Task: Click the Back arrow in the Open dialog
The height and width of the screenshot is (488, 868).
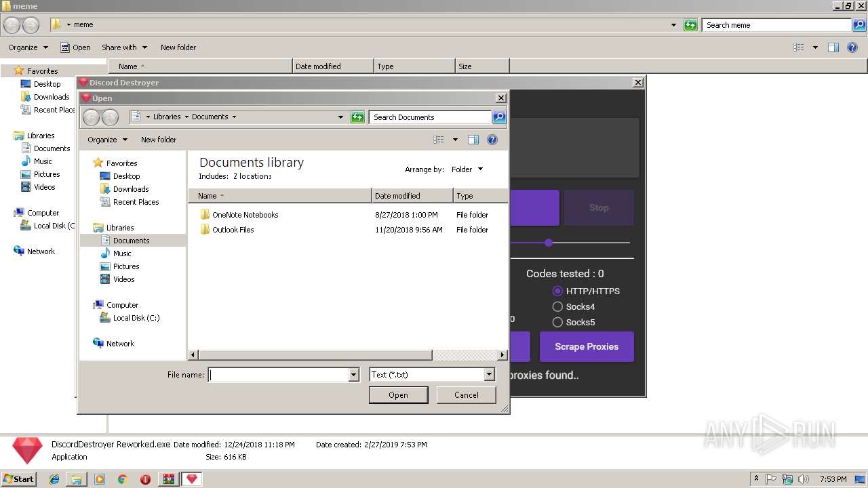Action: click(91, 117)
